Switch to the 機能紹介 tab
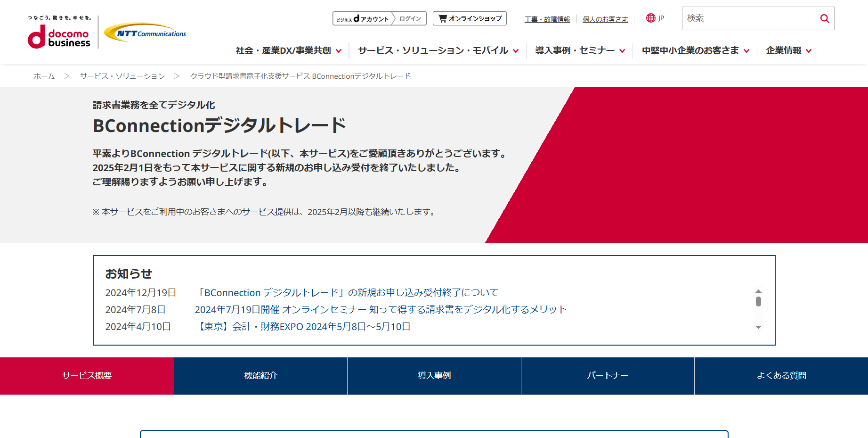This screenshot has height=438, width=868. click(260, 376)
